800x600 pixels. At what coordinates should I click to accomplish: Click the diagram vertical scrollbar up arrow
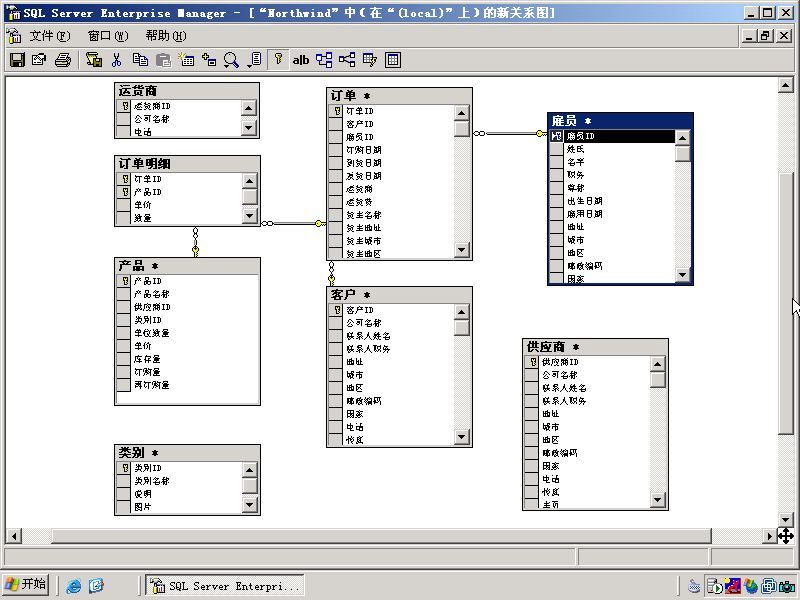(x=786, y=85)
